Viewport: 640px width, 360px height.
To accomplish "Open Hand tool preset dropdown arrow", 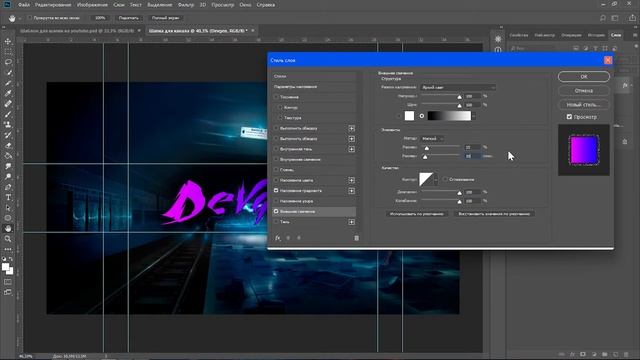I will (20, 18).
